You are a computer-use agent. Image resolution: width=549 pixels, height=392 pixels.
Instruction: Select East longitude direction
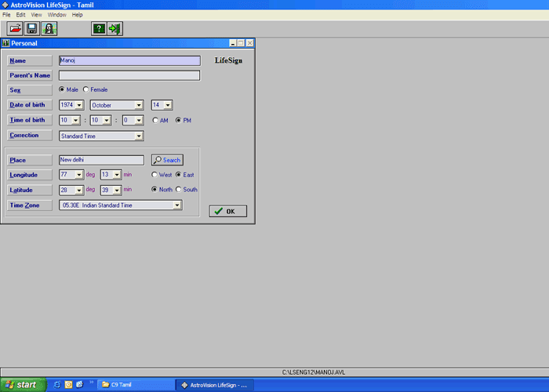coord(179,175)
